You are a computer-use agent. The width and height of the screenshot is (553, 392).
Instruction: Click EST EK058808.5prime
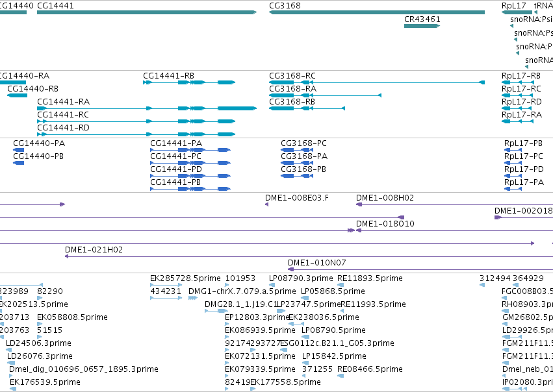tap(40, 324)
